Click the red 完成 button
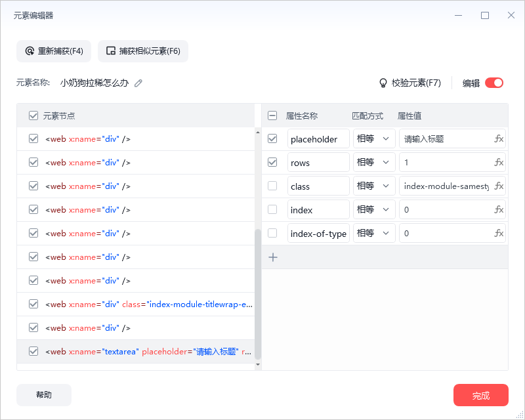525x420 pixels. pyautogui.click(x=480, y=396)
